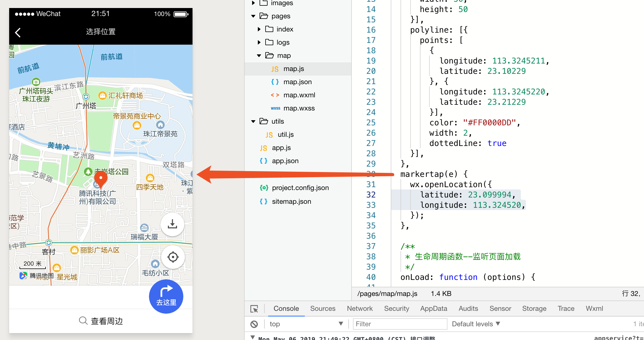Collapse the pages folder
The height and width of the screenshot is (340, 644).
(253, 16)
